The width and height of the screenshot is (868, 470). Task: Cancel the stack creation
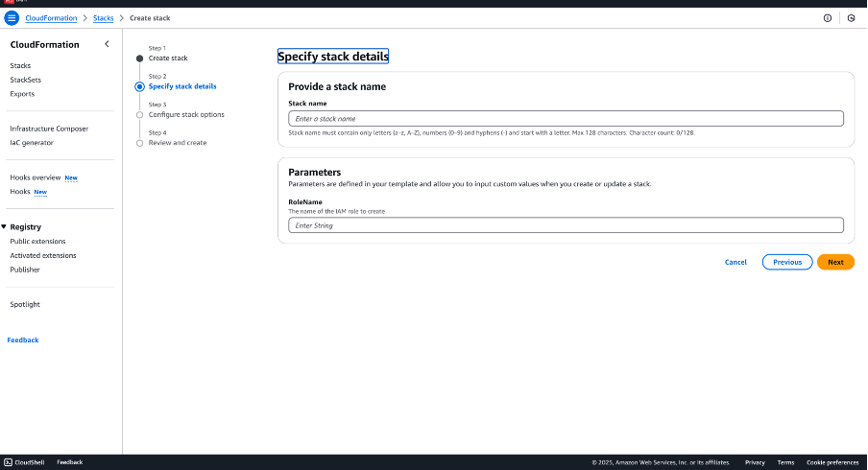[735, 262]
